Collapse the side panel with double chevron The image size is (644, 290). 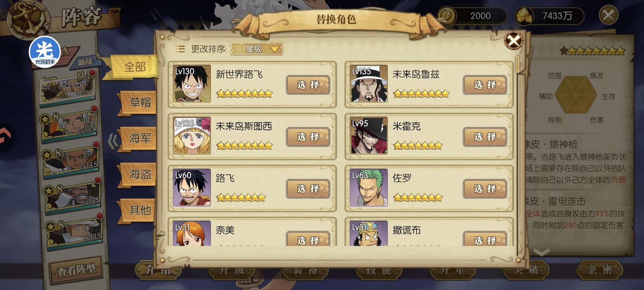[x=113, y=141]
